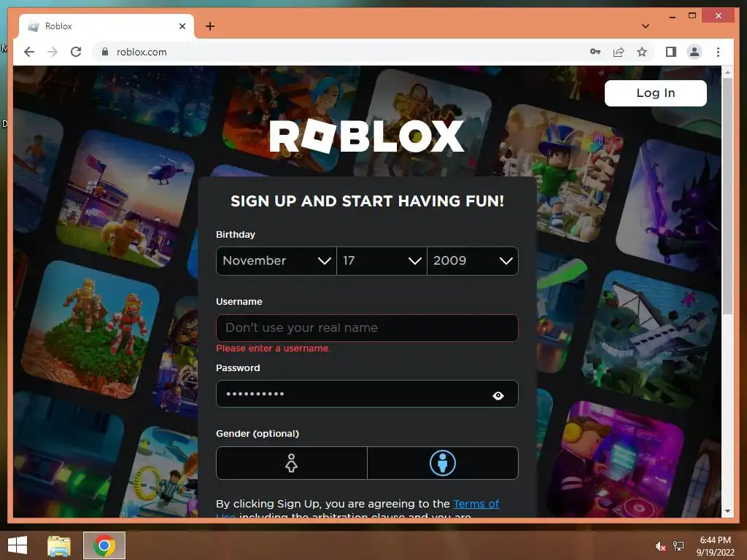Open the Terms of Use link
The image size is (747, 560).
[x=476, y=504]
